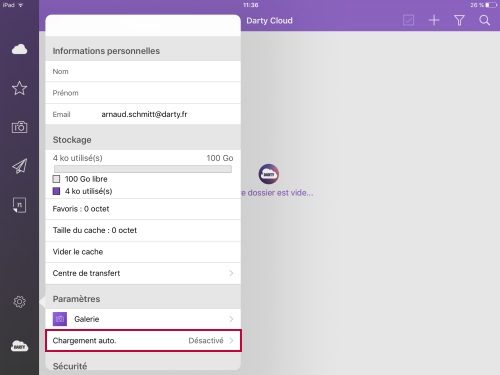Screen dimensions: 500x375
Task: Tap the Email label
Action: click(x=61, y=114)
